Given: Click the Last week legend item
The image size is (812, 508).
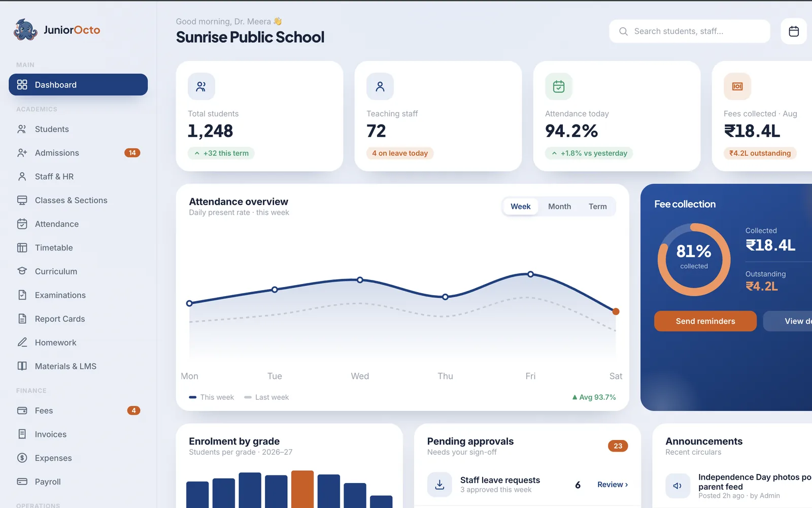Looking at the screenshot, I should tap(266, 397).
